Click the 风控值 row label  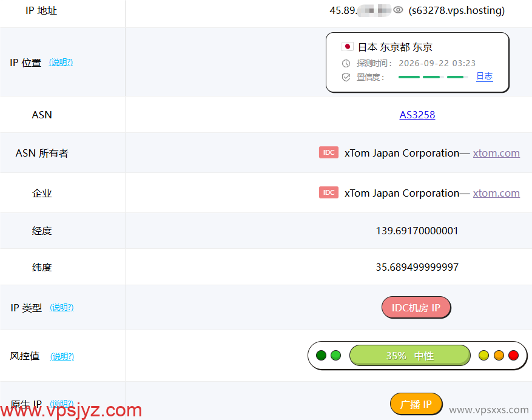coord(25,356)
